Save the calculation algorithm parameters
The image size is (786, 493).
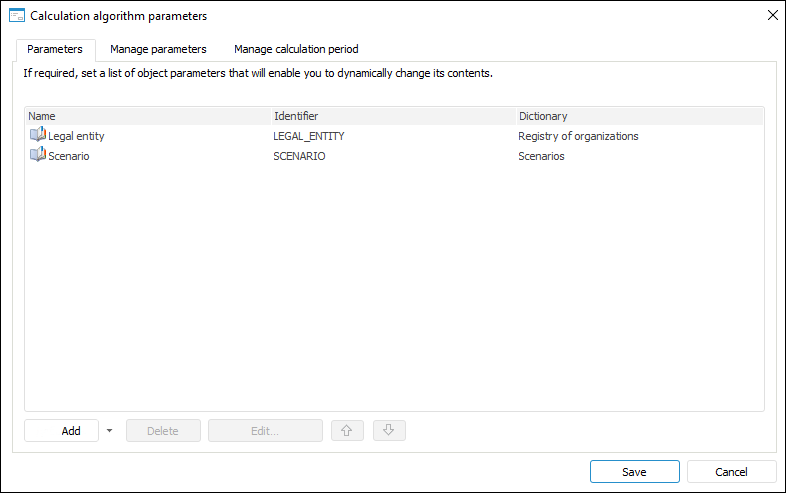click(634, 472)
